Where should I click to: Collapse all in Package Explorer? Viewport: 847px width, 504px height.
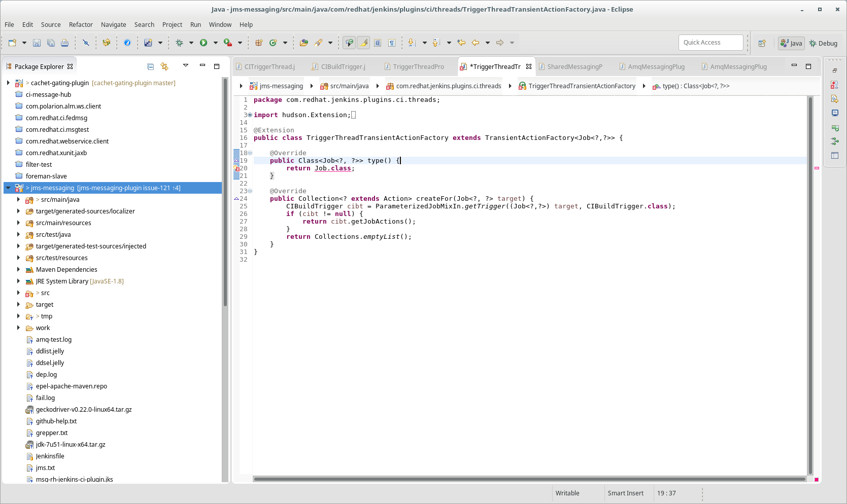[x=150, y=66]
